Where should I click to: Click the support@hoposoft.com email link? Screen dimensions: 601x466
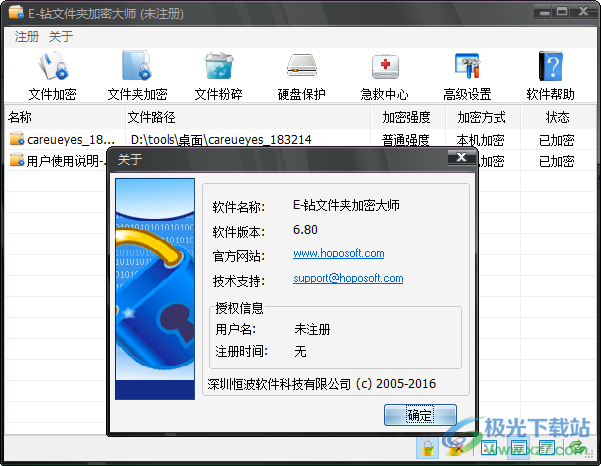[348, 278]
